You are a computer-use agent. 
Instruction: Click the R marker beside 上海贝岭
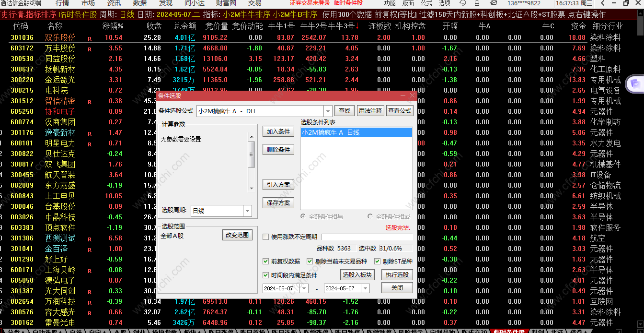[x=90, y=270]
